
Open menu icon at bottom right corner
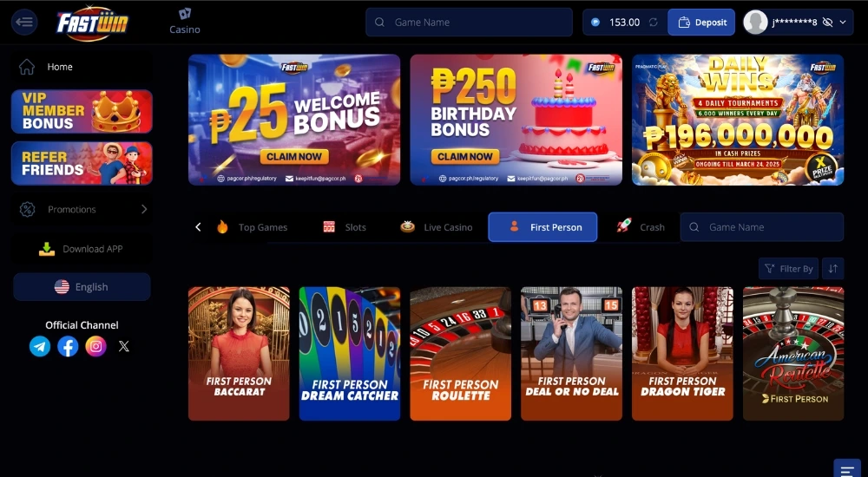847,469
